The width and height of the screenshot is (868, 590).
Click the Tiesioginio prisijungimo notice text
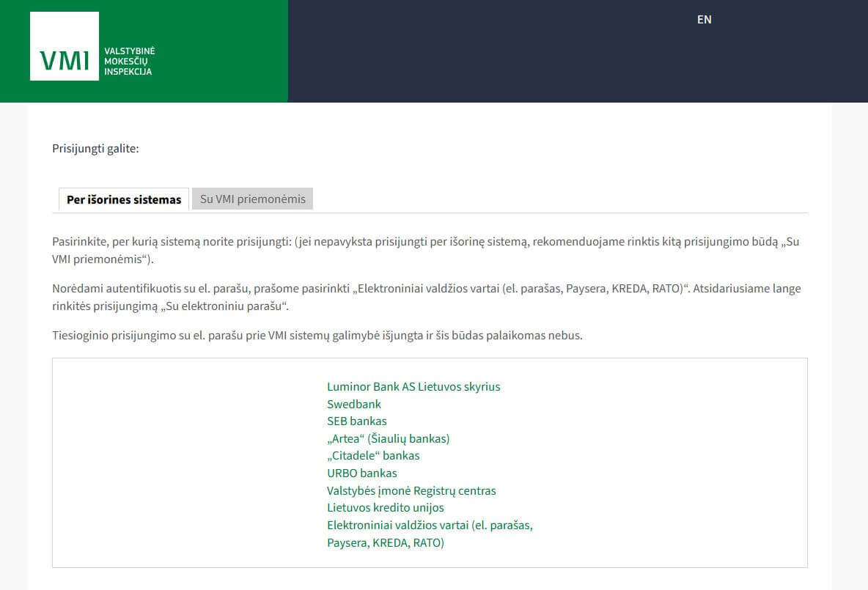(317, 336)
